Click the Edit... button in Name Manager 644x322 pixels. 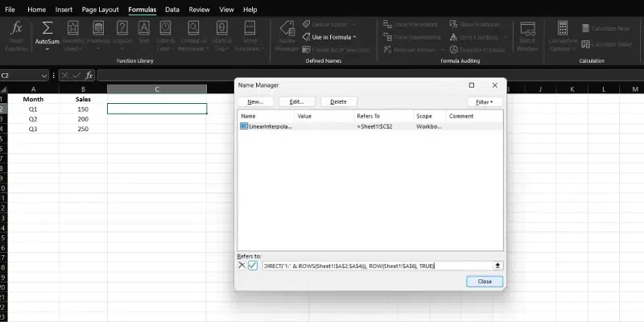click(x=296, y=102)
